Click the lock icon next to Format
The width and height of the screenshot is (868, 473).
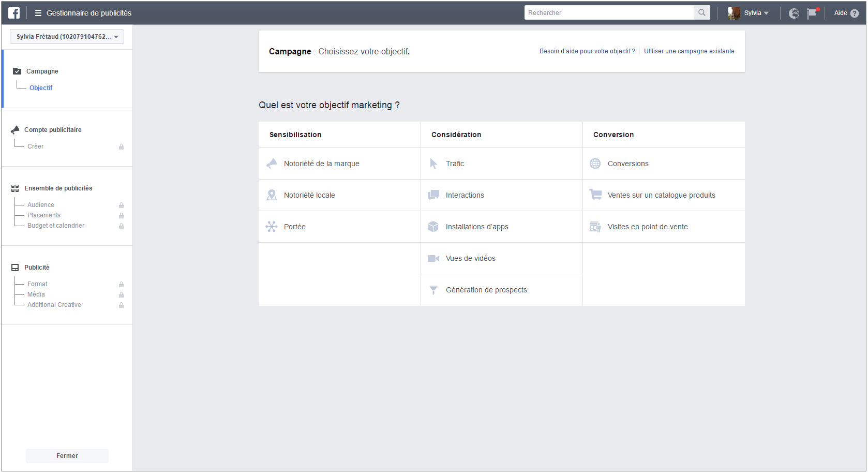(121, 285)
